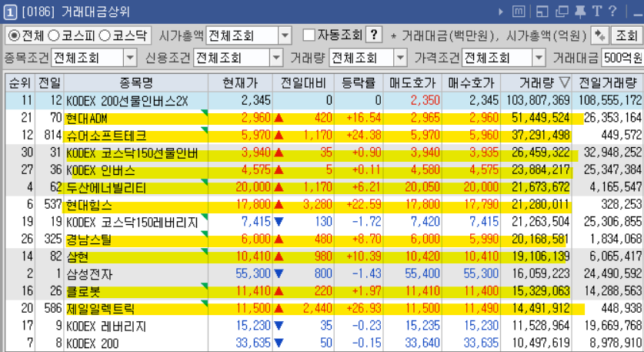Viewport: 644px width, 352px height.
Task: Select the 삼성전자 stock name
Action: (x=89, y=274)
